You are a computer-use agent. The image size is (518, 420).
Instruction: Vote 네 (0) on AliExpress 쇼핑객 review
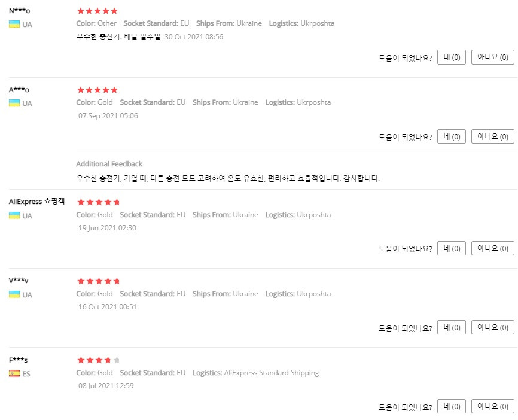(x=451, y=248)
